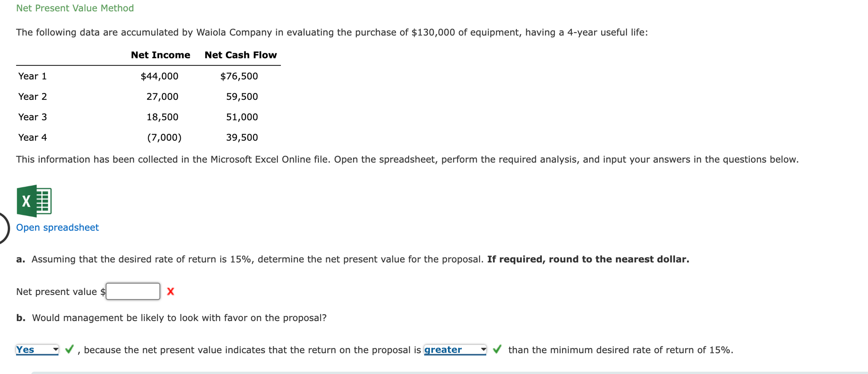Open the greater/less comparison dropdown
Screen dimensions: 868x374
[455, 350]
